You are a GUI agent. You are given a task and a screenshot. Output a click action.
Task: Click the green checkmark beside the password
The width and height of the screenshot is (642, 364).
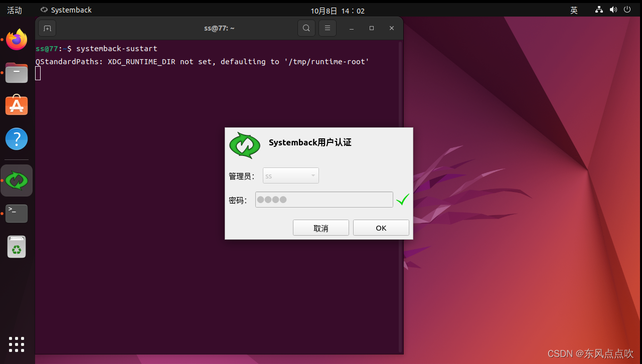(x=402, y=199)
